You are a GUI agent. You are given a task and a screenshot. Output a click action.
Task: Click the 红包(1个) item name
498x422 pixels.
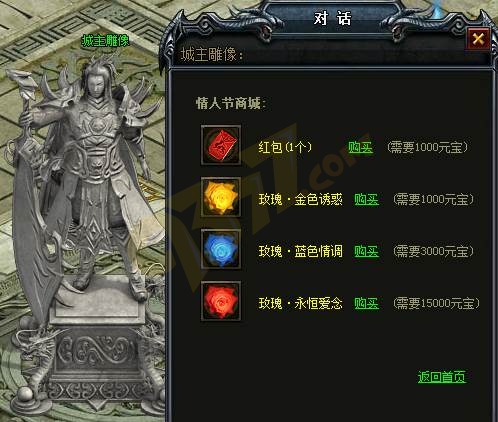285,147
